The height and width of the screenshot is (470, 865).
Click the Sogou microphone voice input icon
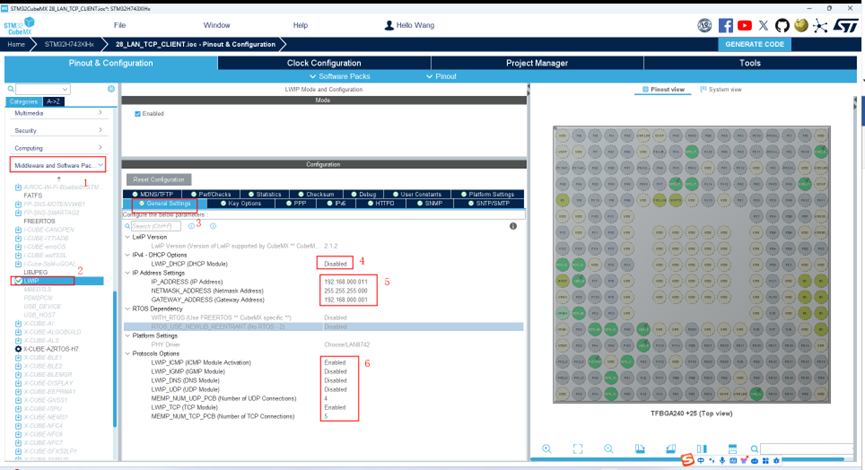pos(722,461)
